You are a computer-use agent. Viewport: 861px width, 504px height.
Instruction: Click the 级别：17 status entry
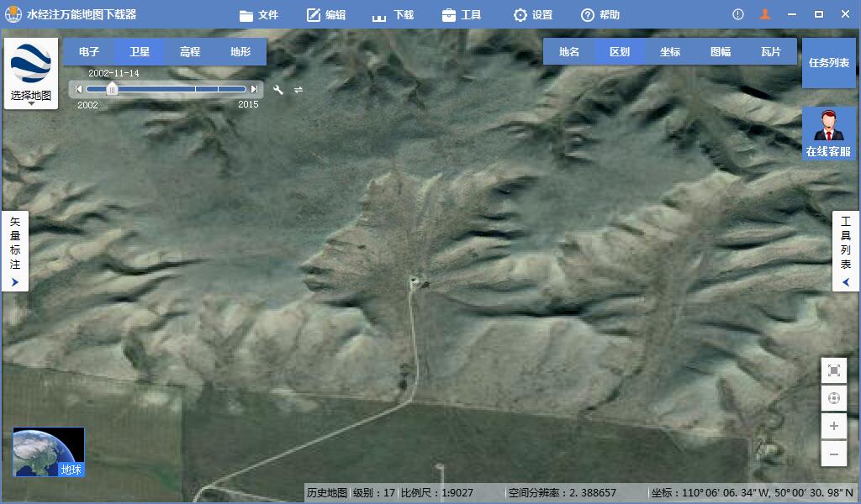tap(373, 492)
